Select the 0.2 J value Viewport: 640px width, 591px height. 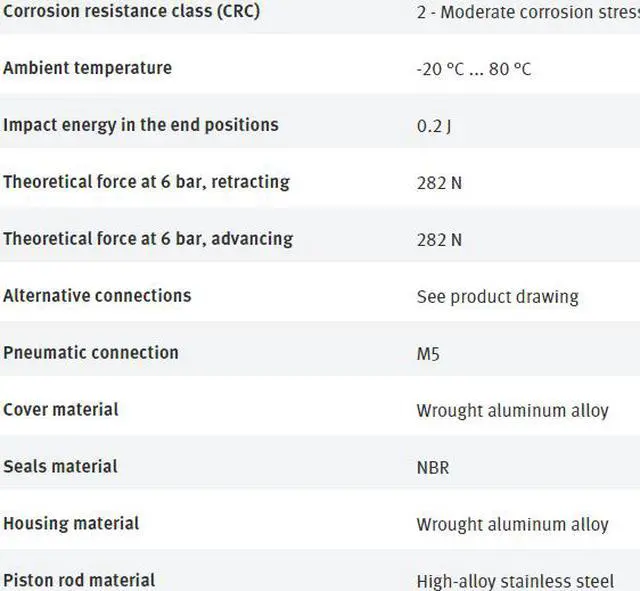tap(432, 126)
